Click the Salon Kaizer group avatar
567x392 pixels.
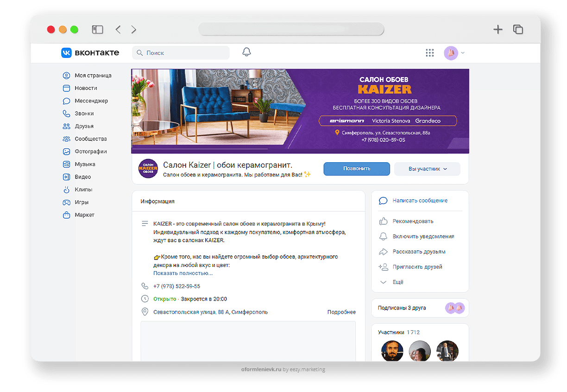148,169
